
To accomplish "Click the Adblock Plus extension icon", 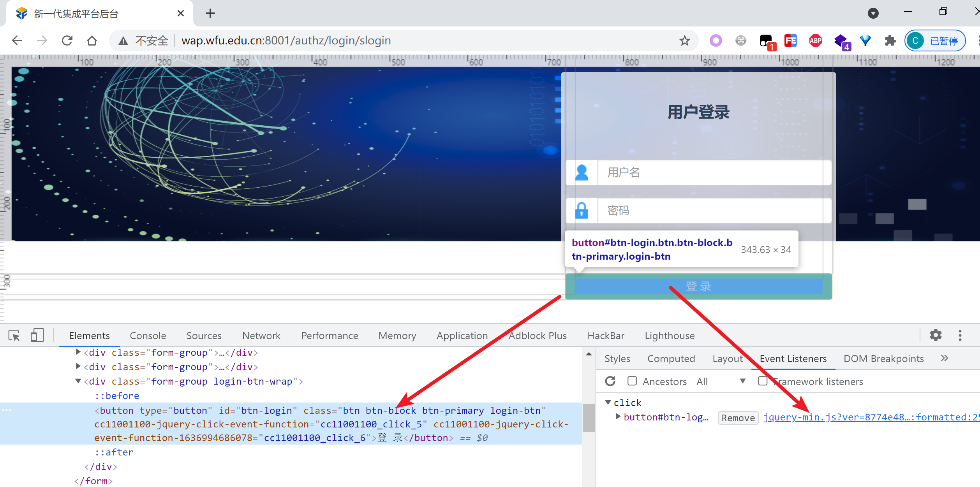I will 815,40.
